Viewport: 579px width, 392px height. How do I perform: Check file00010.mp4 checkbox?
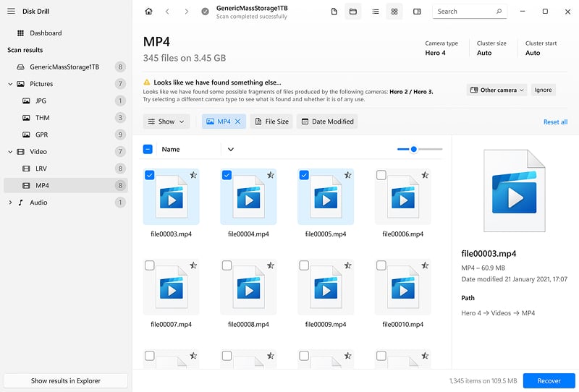point(381,265)
